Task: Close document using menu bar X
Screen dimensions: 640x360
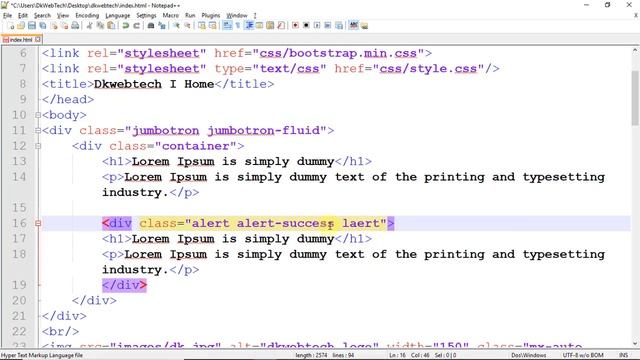Action: tap(636, 16)
